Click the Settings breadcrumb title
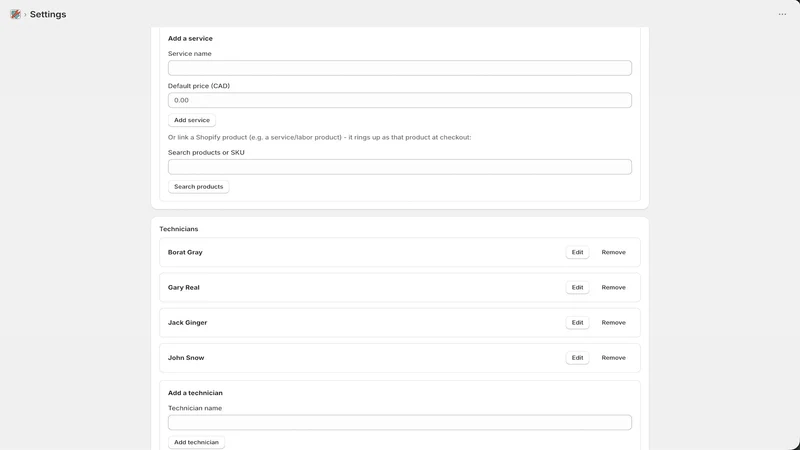This screenshot has width=800, height=450. pos(48,14)
